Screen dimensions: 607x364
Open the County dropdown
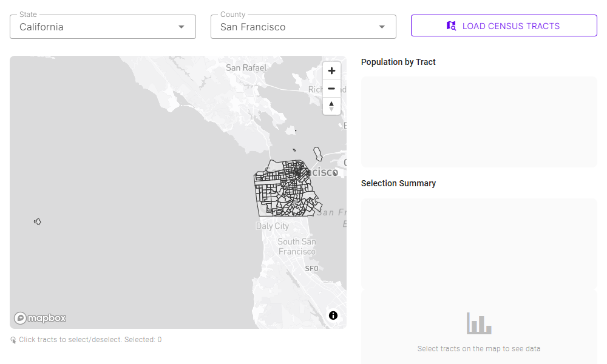tap(303, 27)
